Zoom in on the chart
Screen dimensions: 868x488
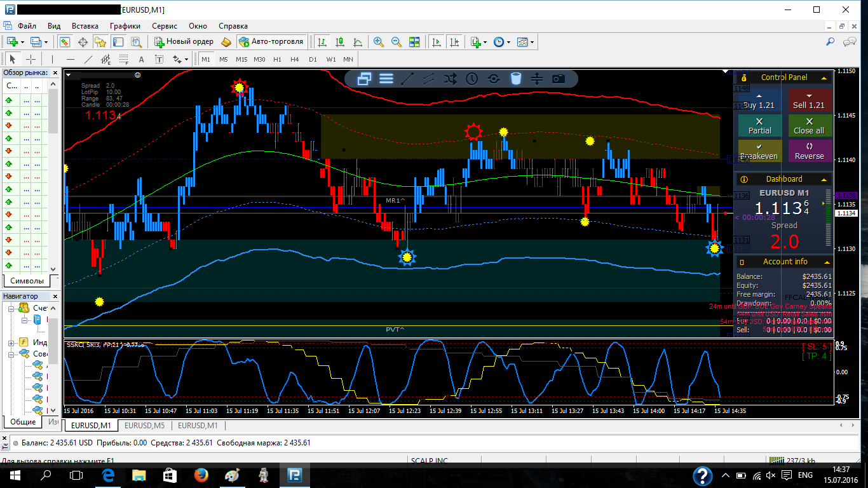tap(379, 42)
